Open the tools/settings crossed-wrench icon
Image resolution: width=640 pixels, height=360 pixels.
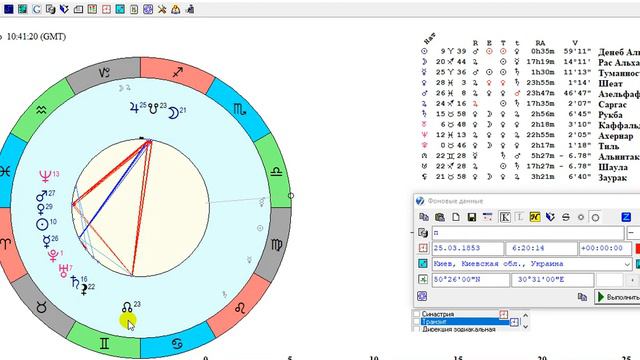[x=162, y=9]
